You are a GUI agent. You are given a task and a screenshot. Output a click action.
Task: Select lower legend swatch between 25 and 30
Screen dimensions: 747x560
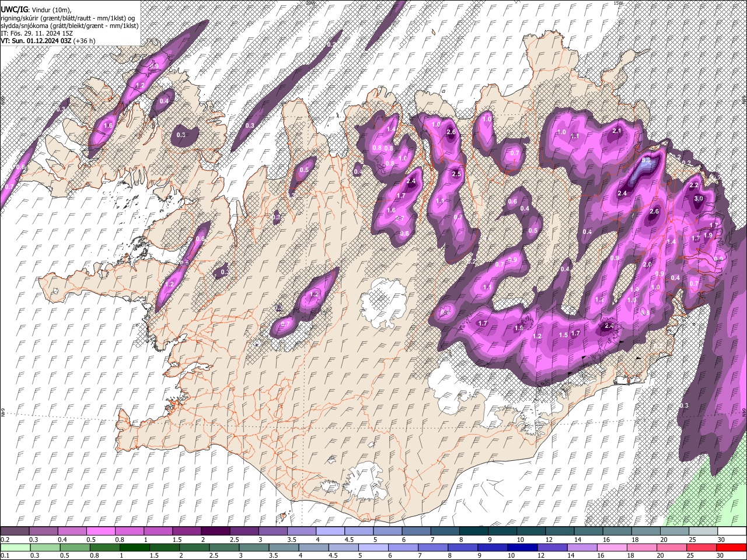point(701,547)
